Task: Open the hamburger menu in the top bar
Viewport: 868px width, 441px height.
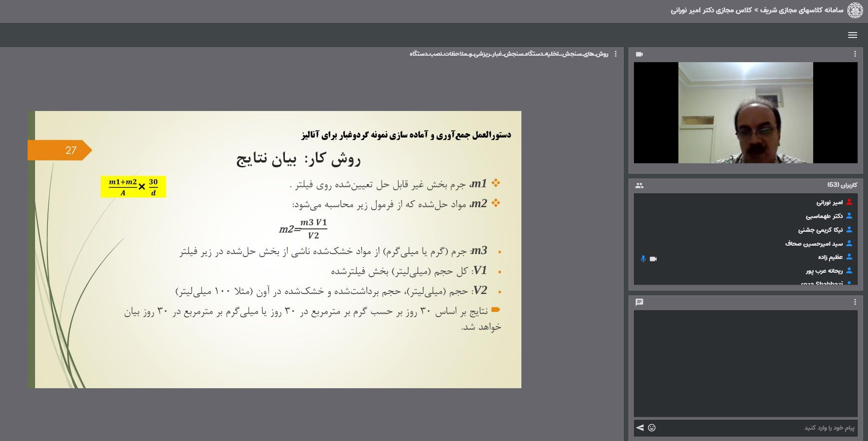Action: 852,35
